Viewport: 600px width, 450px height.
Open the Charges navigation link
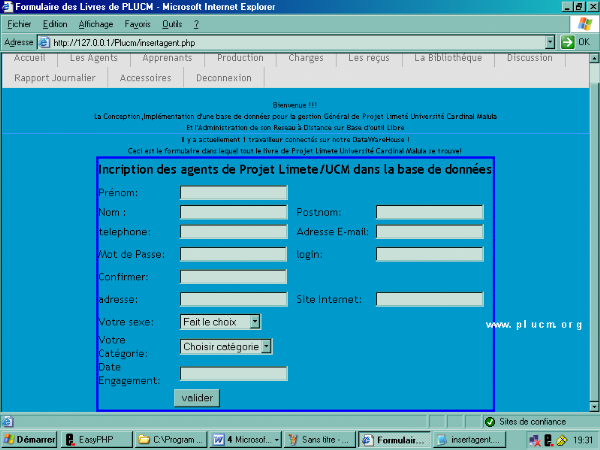pyautogui.click(x=306, y=58)
